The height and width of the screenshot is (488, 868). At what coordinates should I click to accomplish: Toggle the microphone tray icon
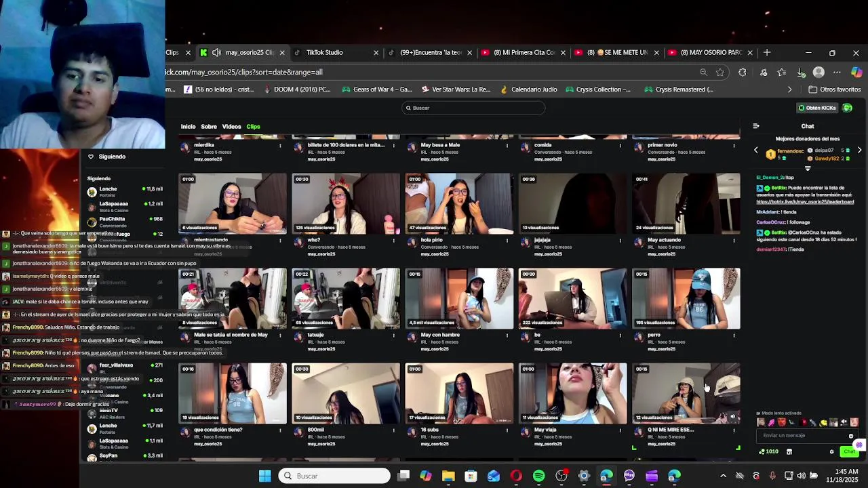tap(772, 476)
